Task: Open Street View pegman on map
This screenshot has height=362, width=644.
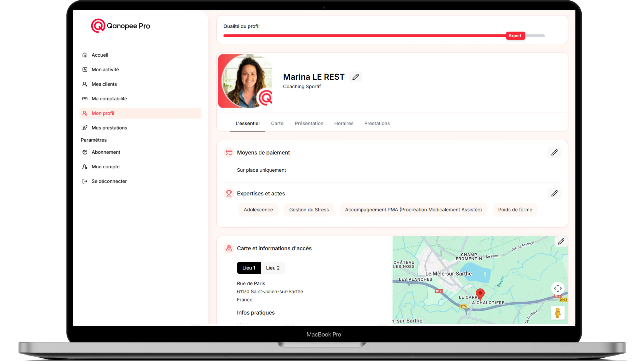Action: coord(557,313)
